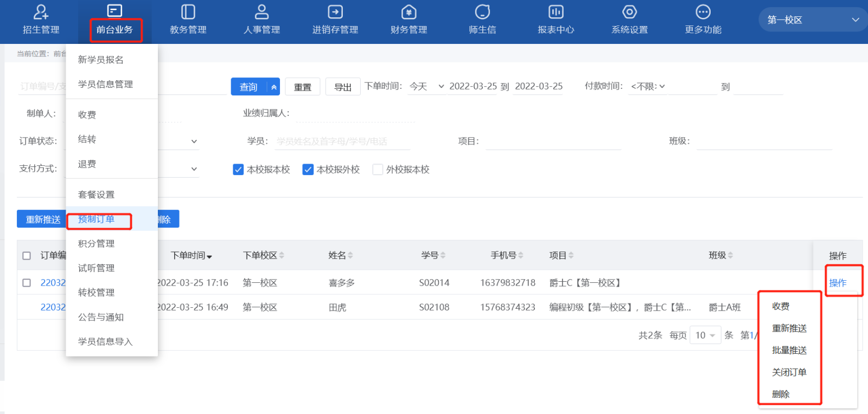This screenshot has width=868, height=414.
Task: Enable the 外校报本校 checkbox
Action: [378, 170]
